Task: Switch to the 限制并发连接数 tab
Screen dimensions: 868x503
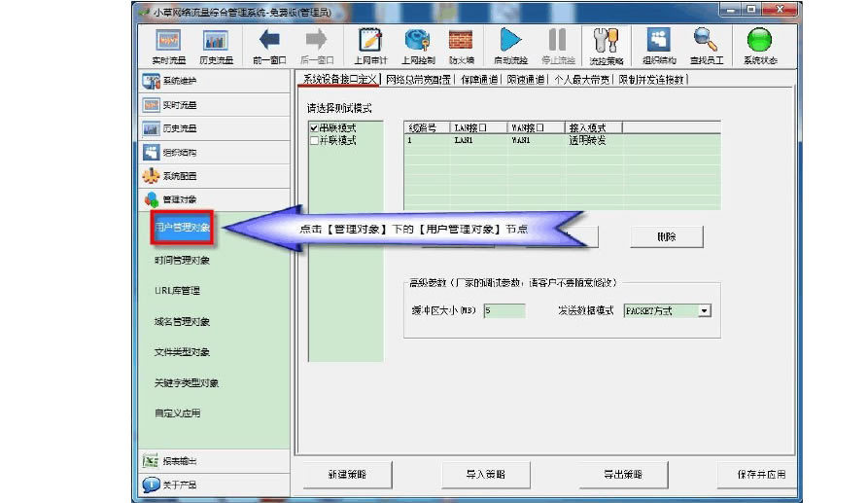Action: 651,80
